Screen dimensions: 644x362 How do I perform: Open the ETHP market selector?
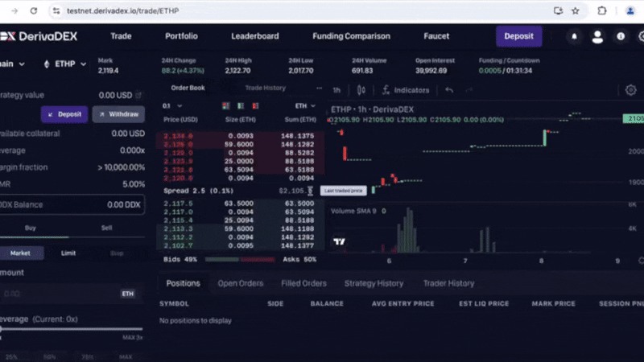(65, 64)
